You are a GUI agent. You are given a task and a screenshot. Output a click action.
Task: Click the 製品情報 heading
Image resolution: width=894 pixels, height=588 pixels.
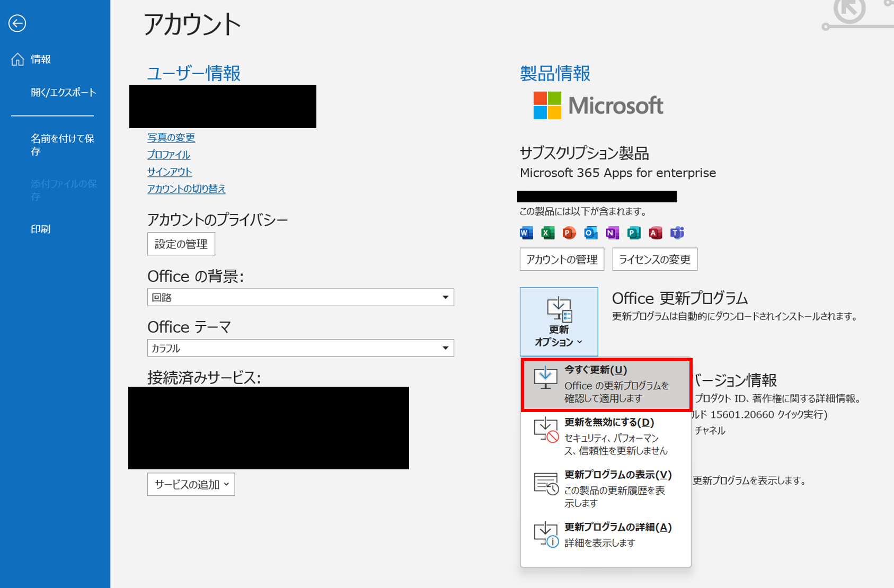[x=555, y=73]
